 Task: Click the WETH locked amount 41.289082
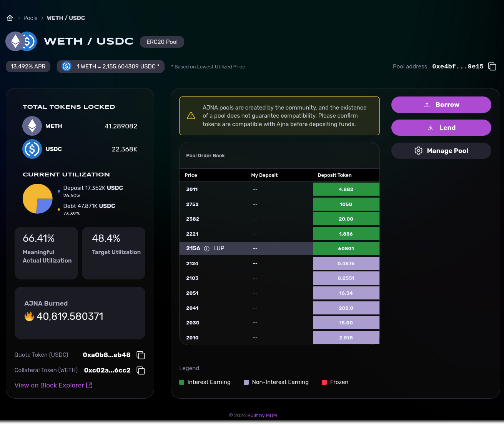click(x=121, y=126)
